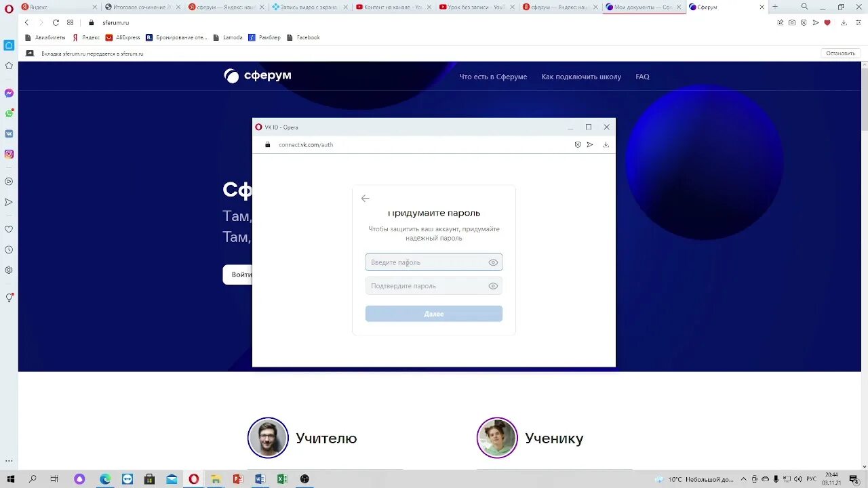Show password in 'Введите пароль' field

(x=493, y=262)
